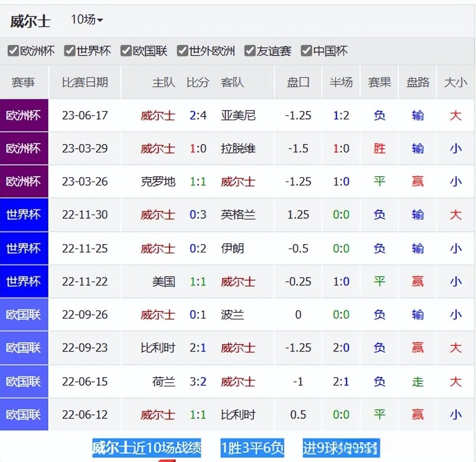This screenshot has width=476, height=462.
Task: Click 小 over/under on 波兰 row
Action: [456, 314]
